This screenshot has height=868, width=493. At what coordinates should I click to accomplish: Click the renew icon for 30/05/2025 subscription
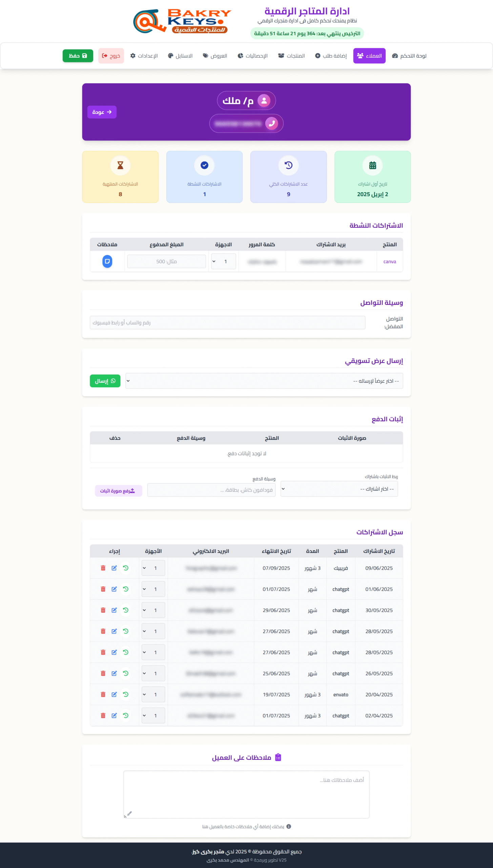[126, 610]
